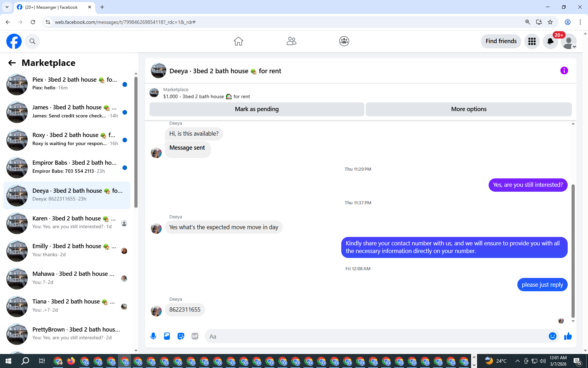
Task: Click Mark as pending button
Action: click(257, 109)
